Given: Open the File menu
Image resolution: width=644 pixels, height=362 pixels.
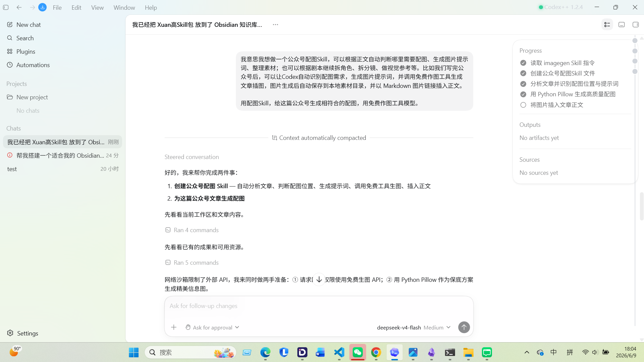Looking at the screenshot, I should point(57,7).
